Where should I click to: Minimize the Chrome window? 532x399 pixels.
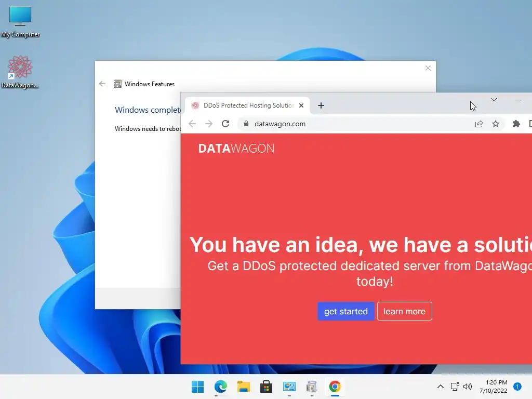(x=518, y=100)
